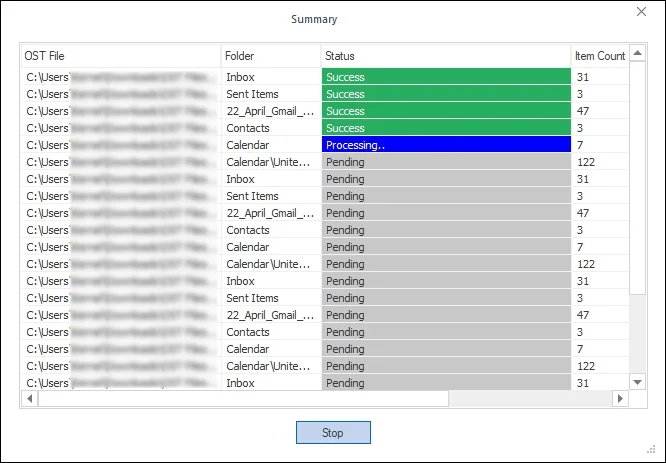Click Calendar\Unite... folder just below Processing row
The width and height of the screenshot is (666, 463).
click(x=271, y=162)
